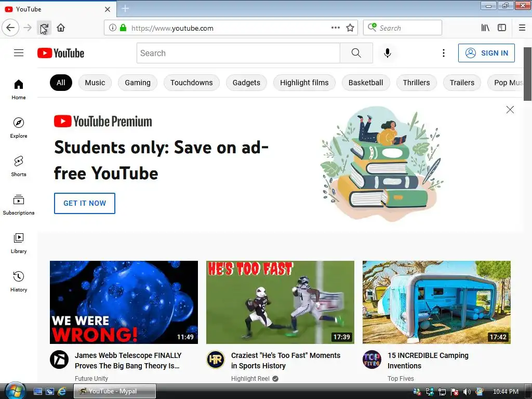Viewport: 532px width, 399px height.
Task: Open the browser home page icon
Action: coord(61,28)
